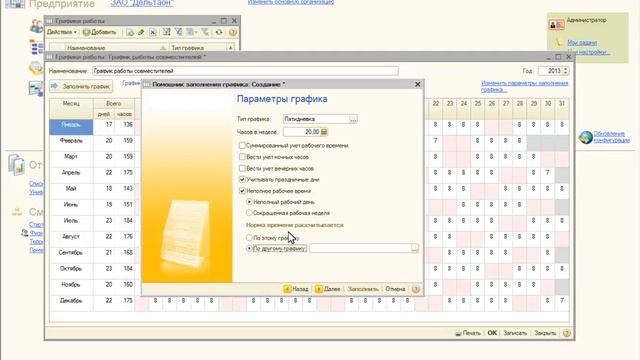The height and width of the screenshot is (360, 640).
Task: Click 'Добавить' in Графики работы toolbar
Action: 100,32
